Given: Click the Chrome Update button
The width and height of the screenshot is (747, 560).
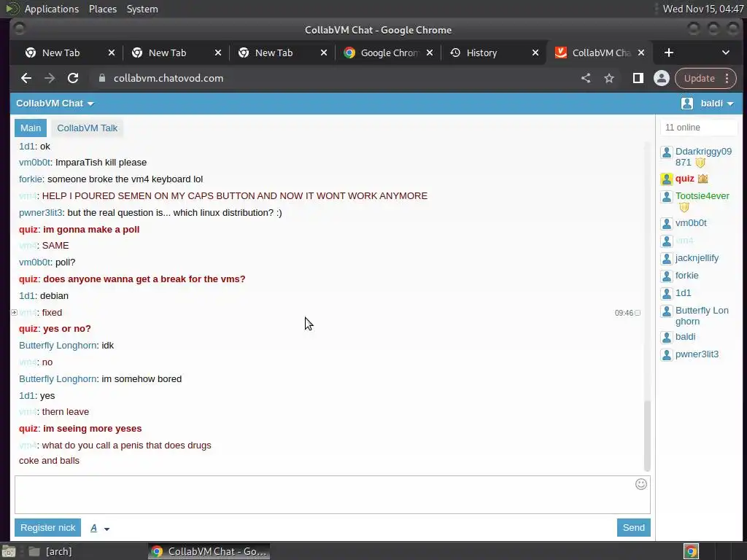Looking at the screenshot, I should coord(700,78).
